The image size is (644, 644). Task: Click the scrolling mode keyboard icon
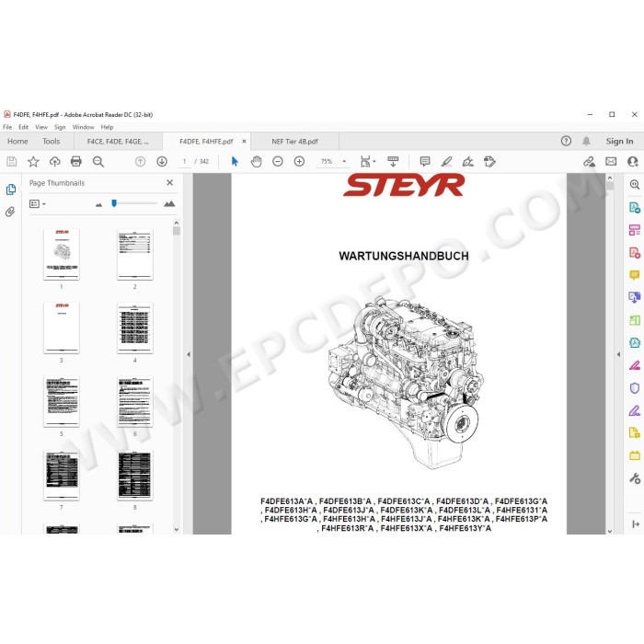393,161
